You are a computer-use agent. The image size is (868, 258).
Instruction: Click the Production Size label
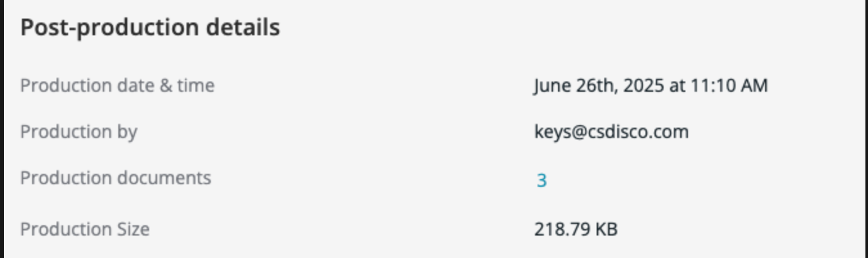tap(85, 229)
